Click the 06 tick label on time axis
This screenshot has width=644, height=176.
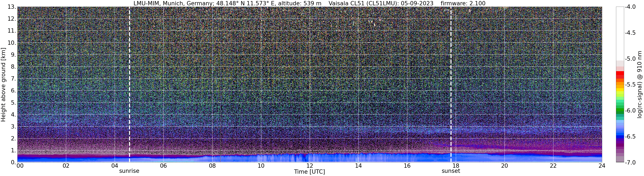(163, 166)
